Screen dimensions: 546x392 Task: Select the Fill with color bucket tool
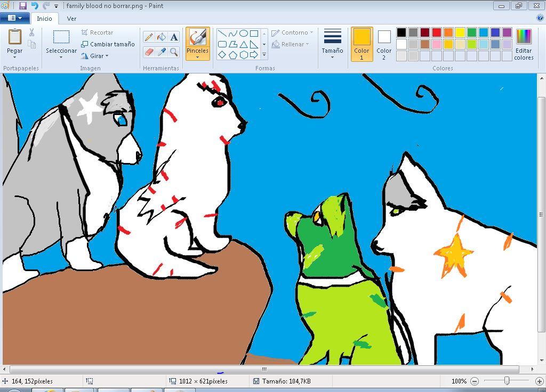point(161,37)
